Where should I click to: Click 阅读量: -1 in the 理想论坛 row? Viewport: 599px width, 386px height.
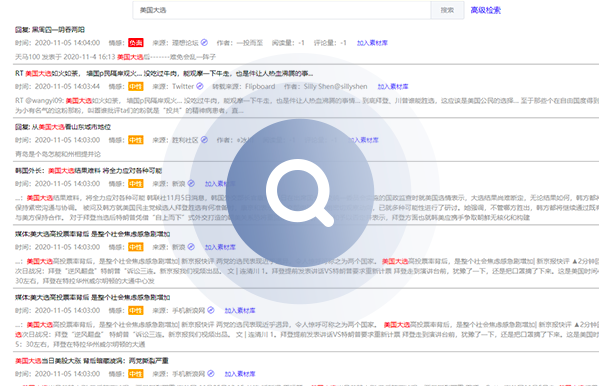pyautogui.click(x=288, y=43)
